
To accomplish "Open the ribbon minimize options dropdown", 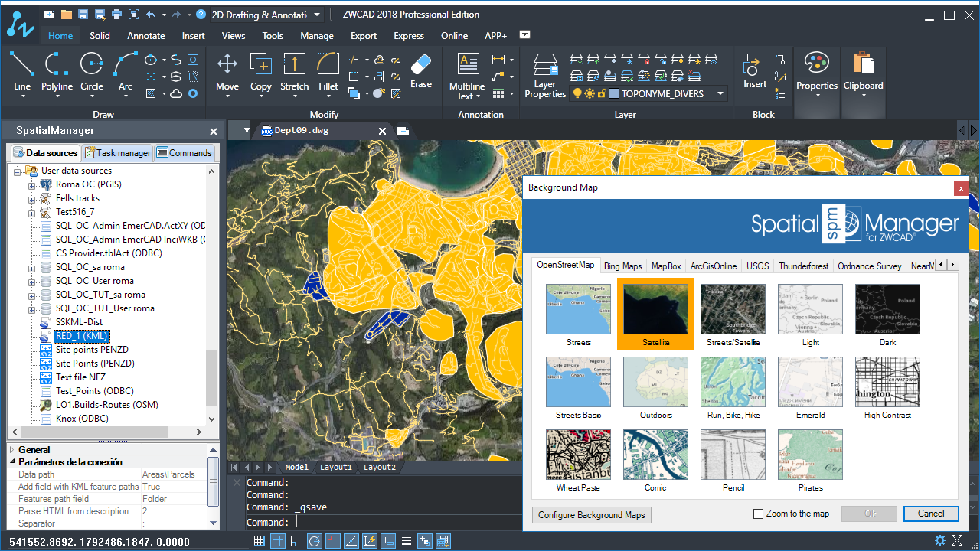I will tap(524, 34).
